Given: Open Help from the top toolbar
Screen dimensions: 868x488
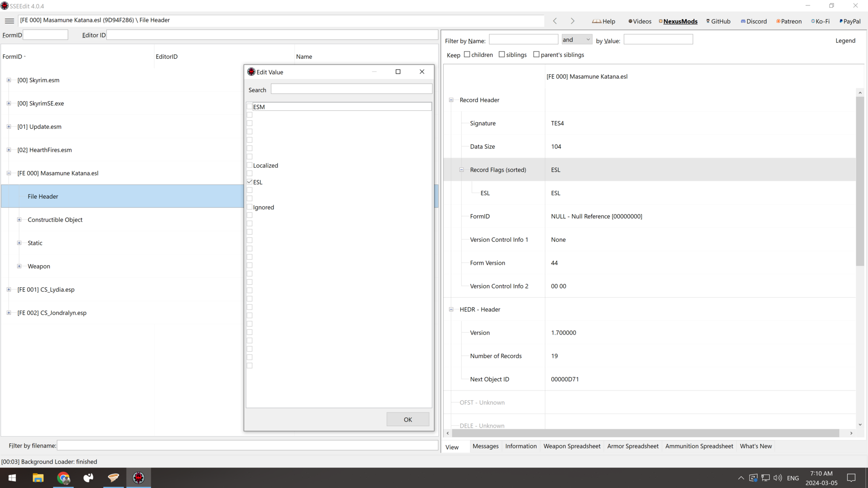Looking at the screenshot, I should [604, 21].
